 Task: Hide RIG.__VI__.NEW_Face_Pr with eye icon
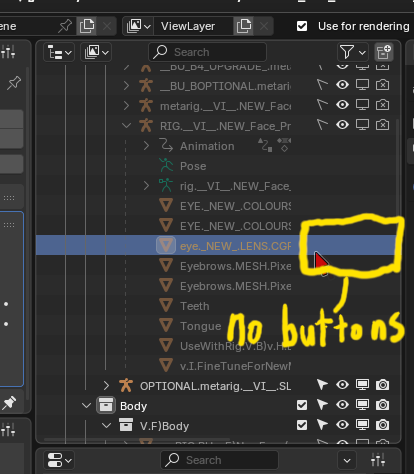[x=342, y=125]
